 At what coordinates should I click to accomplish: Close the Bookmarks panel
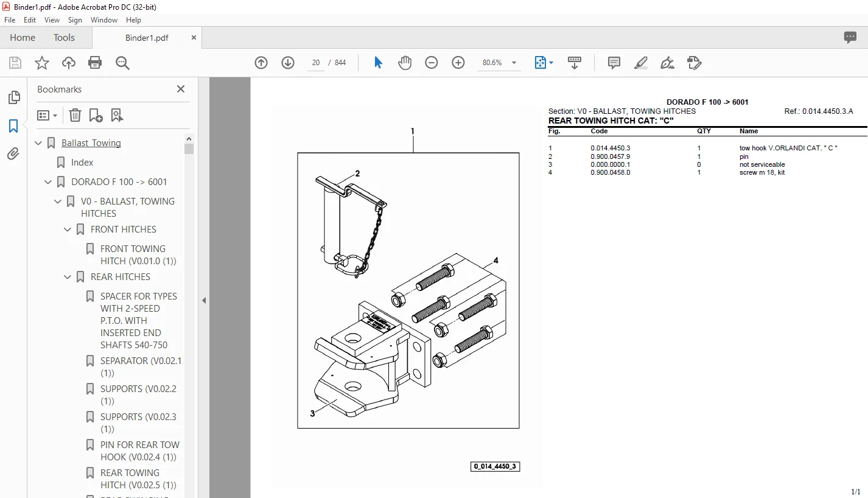(181, 89)
